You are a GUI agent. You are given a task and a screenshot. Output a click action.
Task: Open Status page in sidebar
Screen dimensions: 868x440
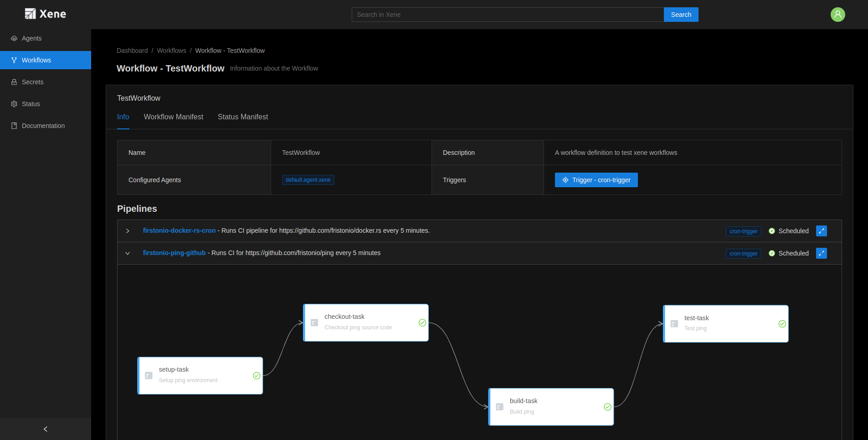[x=46, y=104]
